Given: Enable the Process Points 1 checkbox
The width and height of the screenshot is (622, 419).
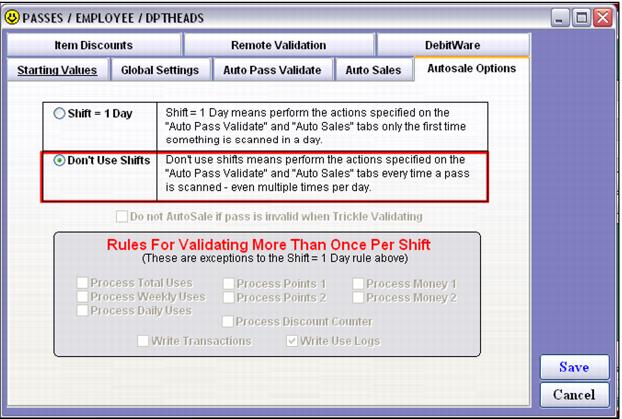Looking at the screenshot, I should [x=229, y=284].
